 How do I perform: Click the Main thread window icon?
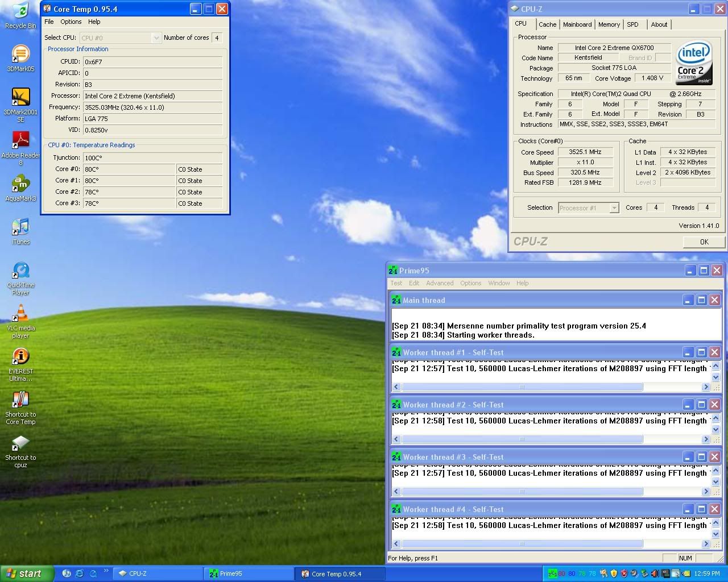click(x=396, y=300)
